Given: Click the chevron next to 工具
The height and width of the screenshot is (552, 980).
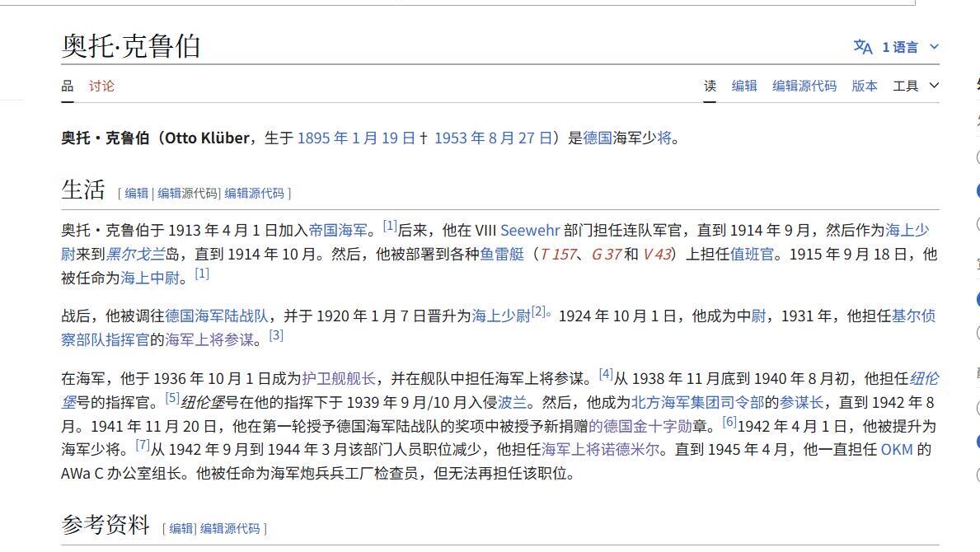Looking at the screenshot, I should [x=934, y=85].
